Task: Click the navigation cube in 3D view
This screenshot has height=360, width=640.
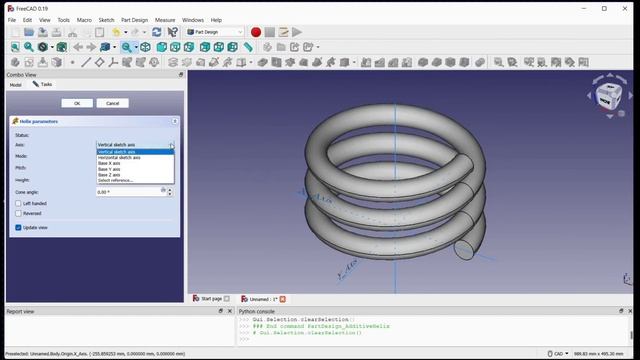Action: [608, 96]
